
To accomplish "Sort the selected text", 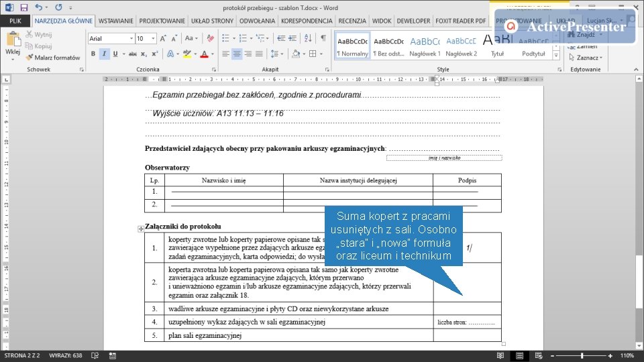I will pyautogui.click(x=308, y=38).
